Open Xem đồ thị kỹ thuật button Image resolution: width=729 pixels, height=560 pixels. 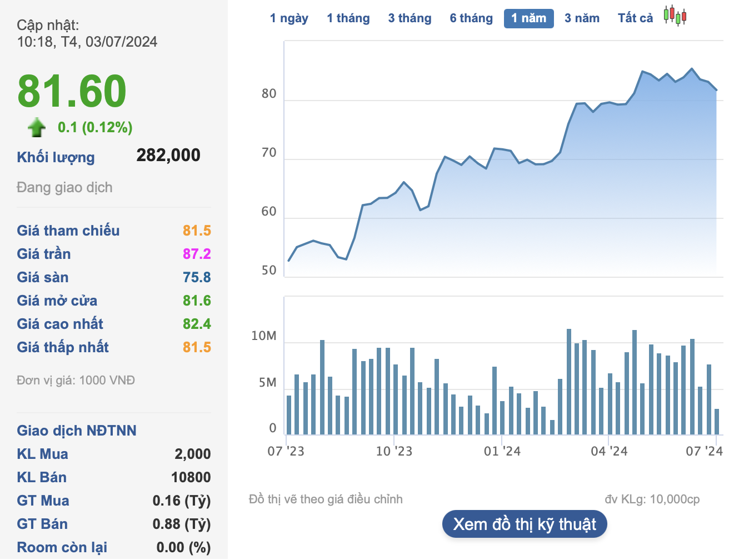click(x=525, y=524)
